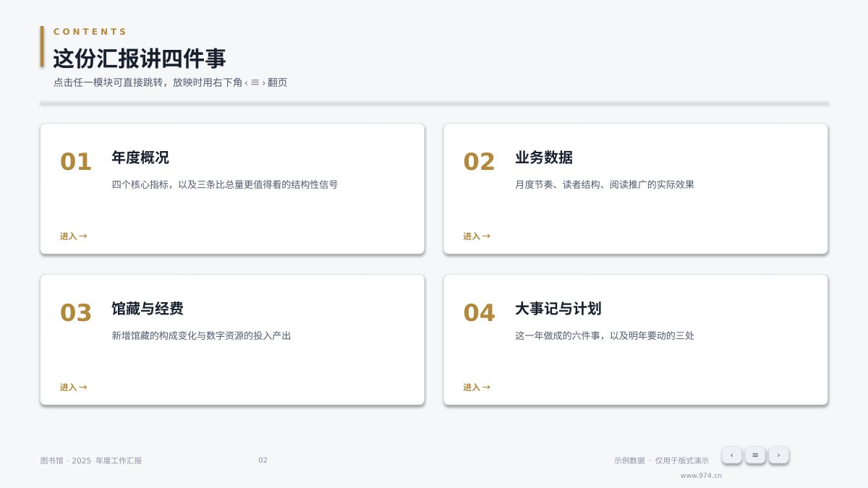Click description 四个核心指标 text
This screenshot has width=868, height=488.
tap(224, 184)
